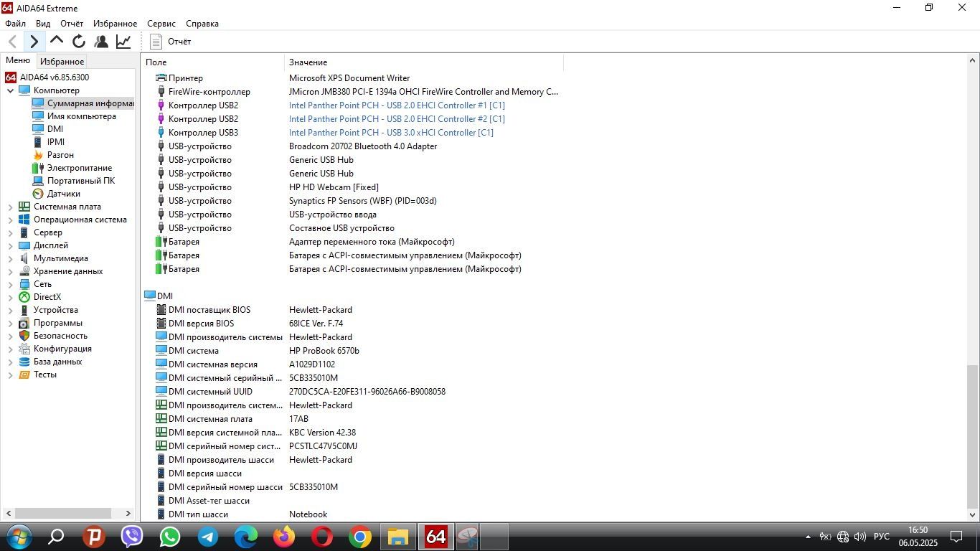The height and width of the screenshot is (551, 980).
Task: Open Viber from the taskbar
Action: (x=132, y=537)
